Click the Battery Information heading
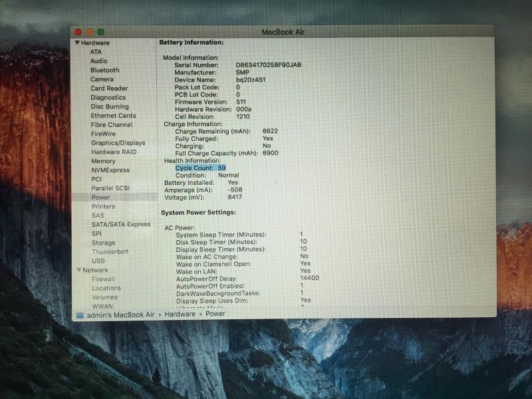 tap(192, 43)
